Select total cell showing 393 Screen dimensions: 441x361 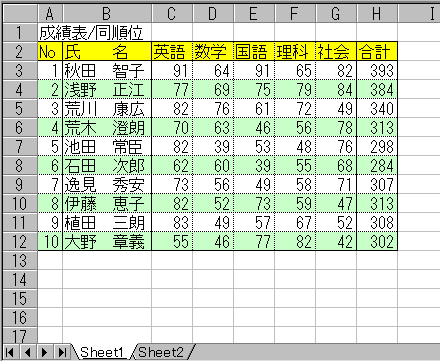pyautogui.click(x=377, y=70)
